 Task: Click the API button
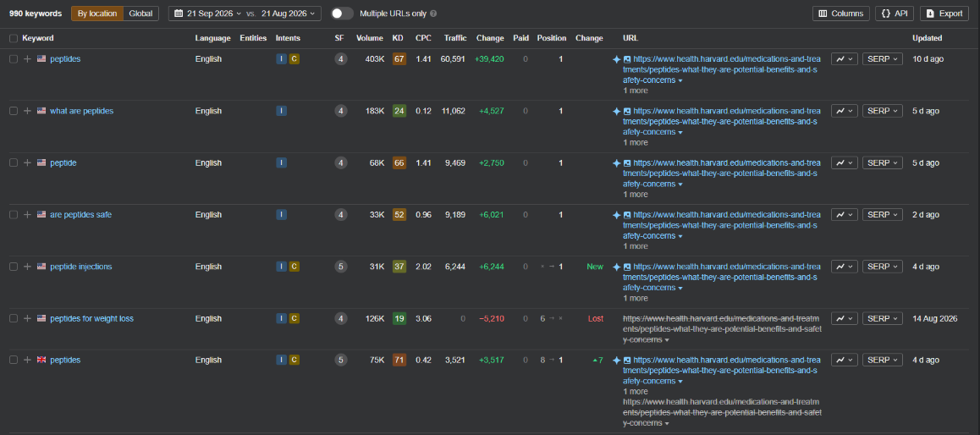click(x=895, y=14)
